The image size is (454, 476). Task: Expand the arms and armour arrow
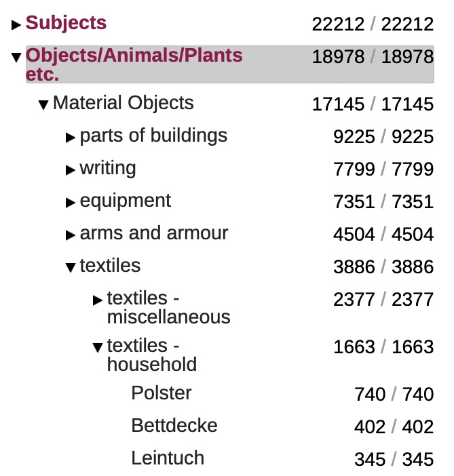71,235
